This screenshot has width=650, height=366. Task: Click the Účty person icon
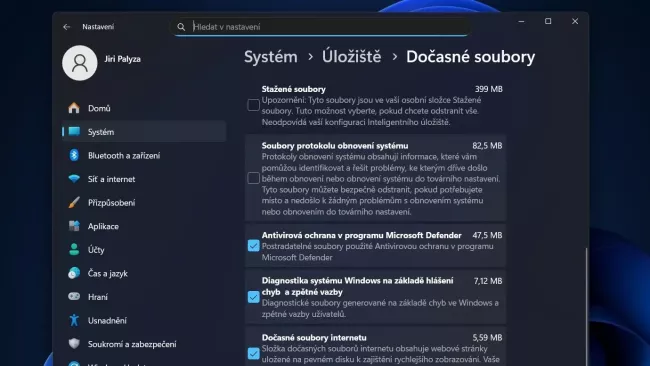tap(74, 250)
